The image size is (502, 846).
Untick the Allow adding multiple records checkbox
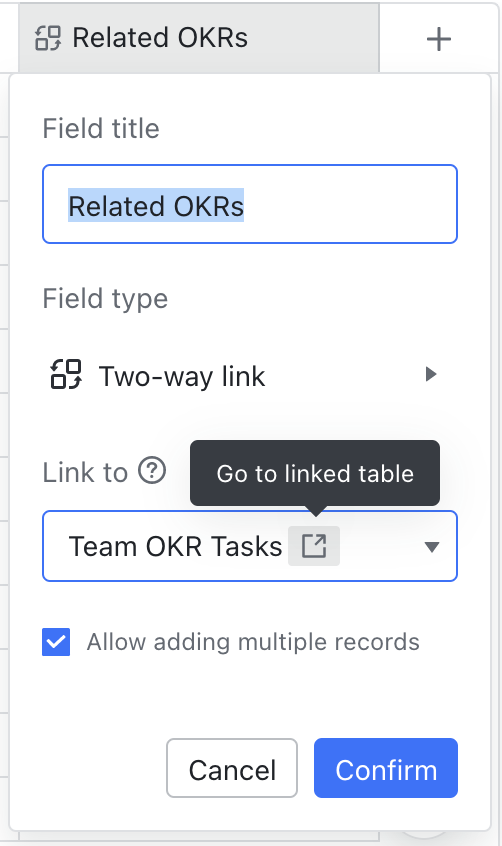coord(56,642)
